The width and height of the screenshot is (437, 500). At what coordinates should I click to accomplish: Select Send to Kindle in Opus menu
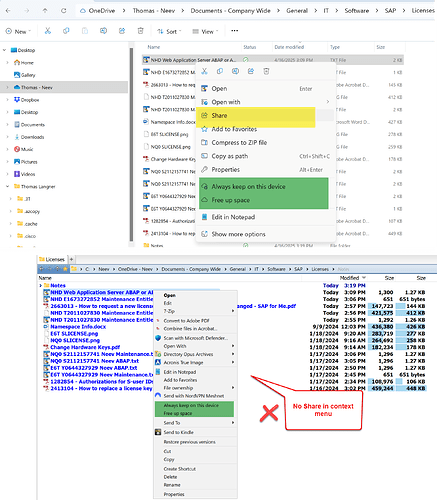(195, 432)
